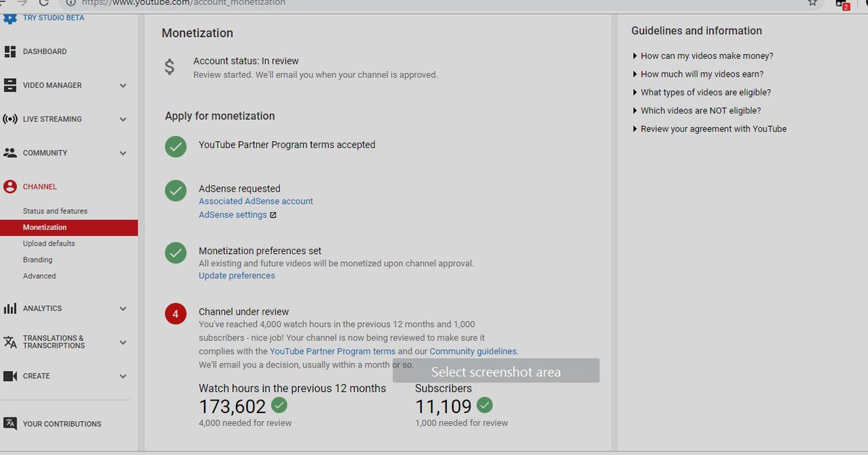
Task: Expand the Analytics chevron
Action: coord(123,309)
